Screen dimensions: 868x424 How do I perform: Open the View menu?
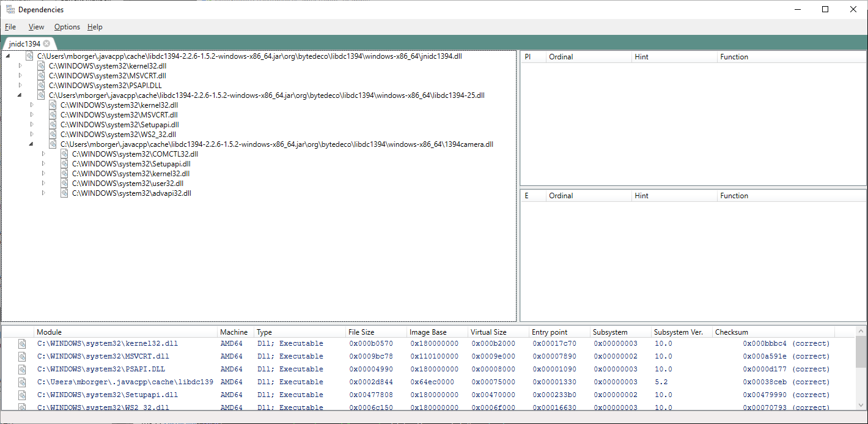(36, 27)
